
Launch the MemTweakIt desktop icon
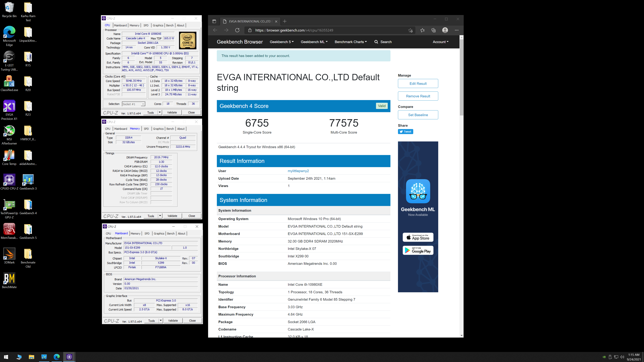[x=9, y=231]
